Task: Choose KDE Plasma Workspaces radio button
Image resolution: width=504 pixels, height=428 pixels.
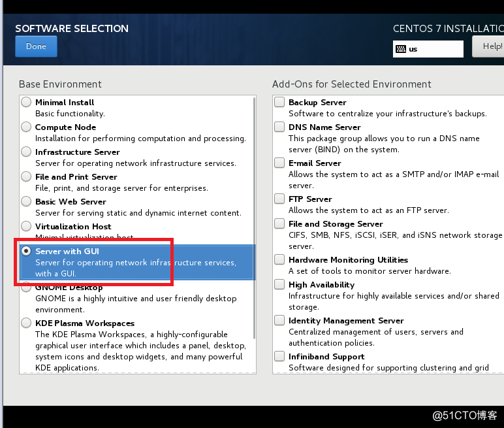Action: (26, 323)
